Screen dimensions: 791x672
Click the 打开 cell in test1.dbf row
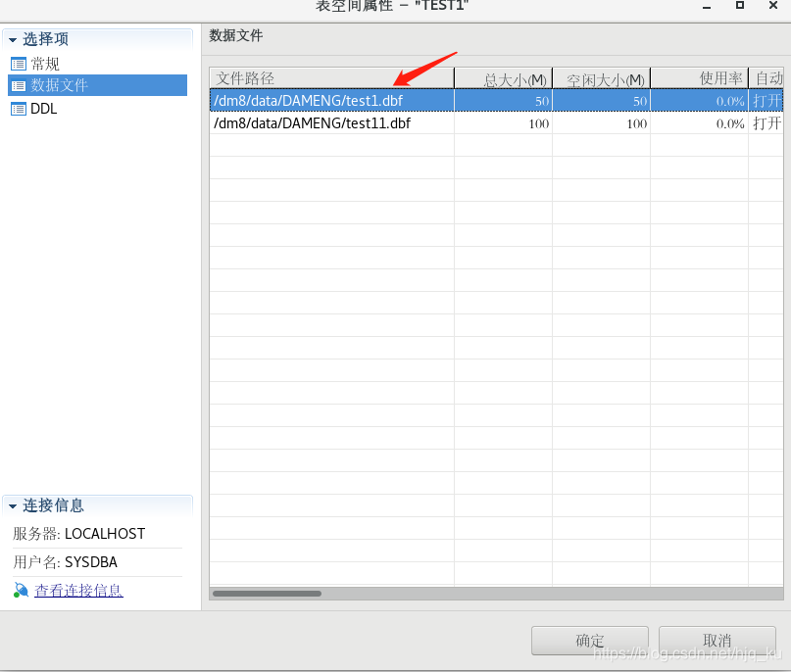coord(766,101)
